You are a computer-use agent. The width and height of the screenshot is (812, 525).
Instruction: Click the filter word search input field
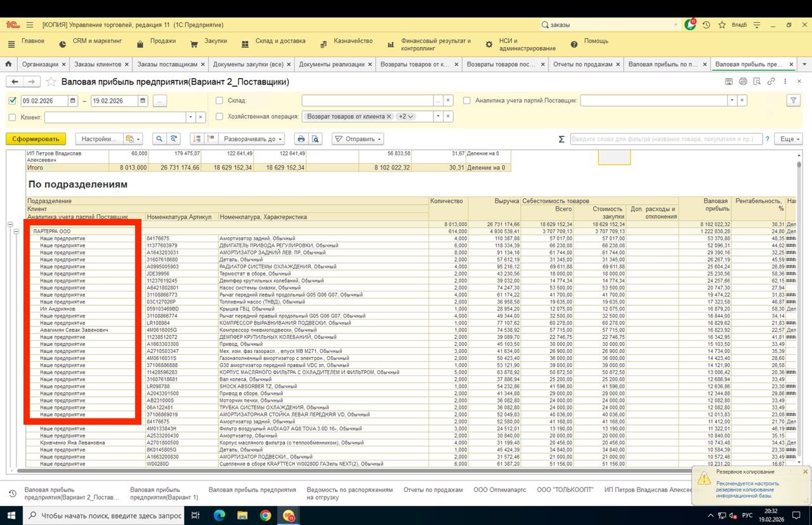[x=666, y=139]
